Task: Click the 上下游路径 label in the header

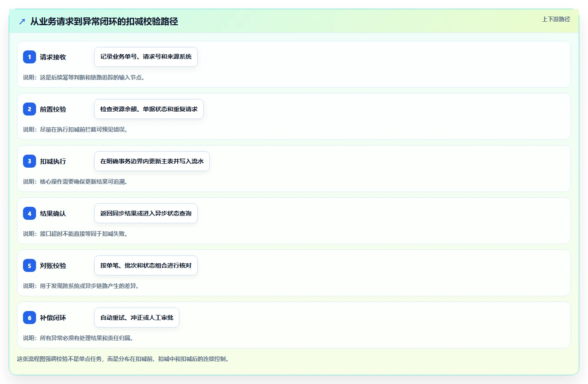Action: (x=556, y=19)
